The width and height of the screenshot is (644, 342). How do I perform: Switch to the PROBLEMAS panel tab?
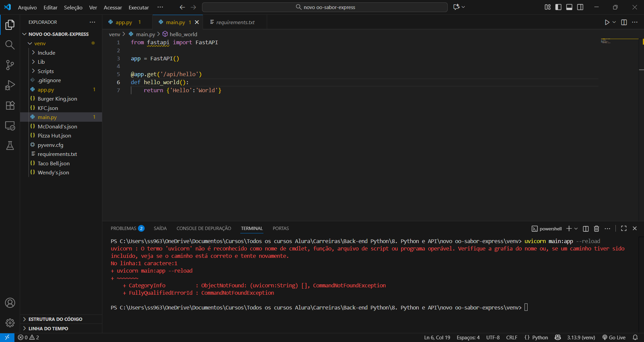click(x=123, y=228)
